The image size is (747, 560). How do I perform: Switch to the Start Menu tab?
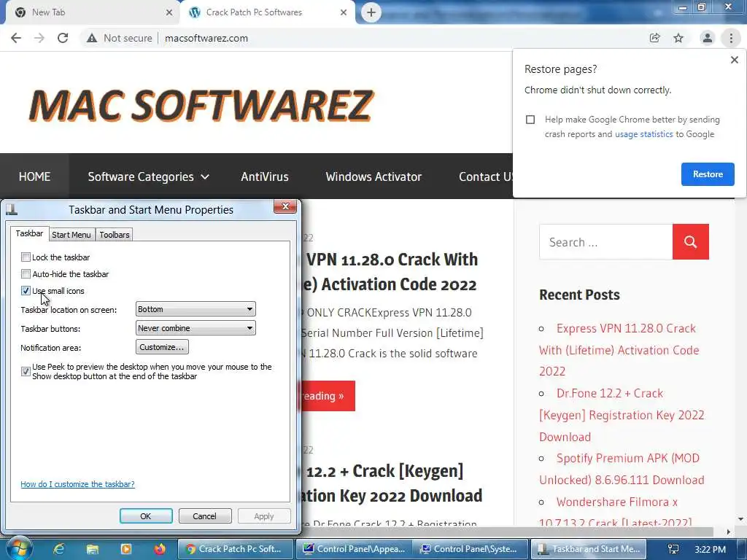[71, 235]
